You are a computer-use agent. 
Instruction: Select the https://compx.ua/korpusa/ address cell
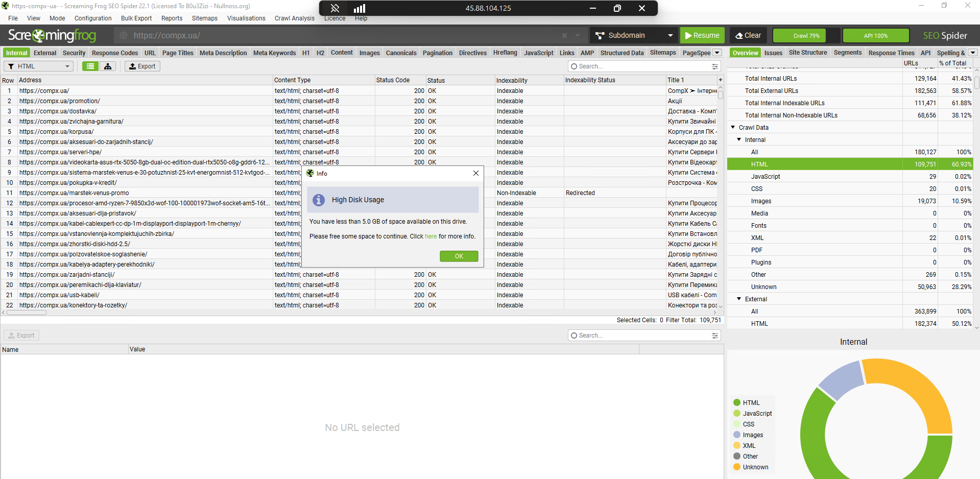(145, 132)
